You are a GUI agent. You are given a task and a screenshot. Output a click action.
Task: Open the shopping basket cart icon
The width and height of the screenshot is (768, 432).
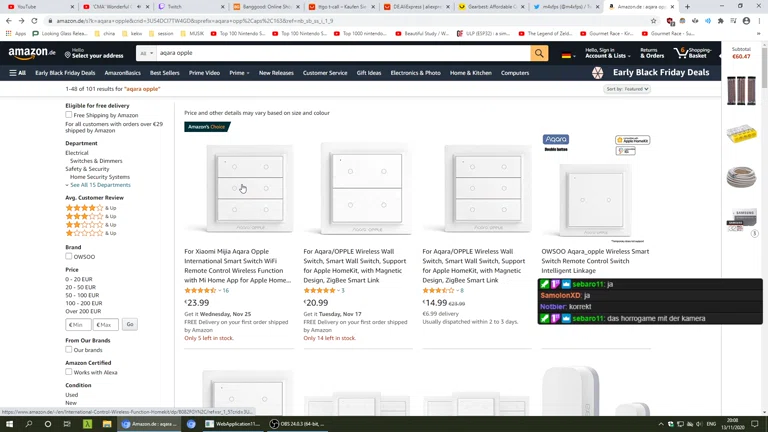(683, 52)
